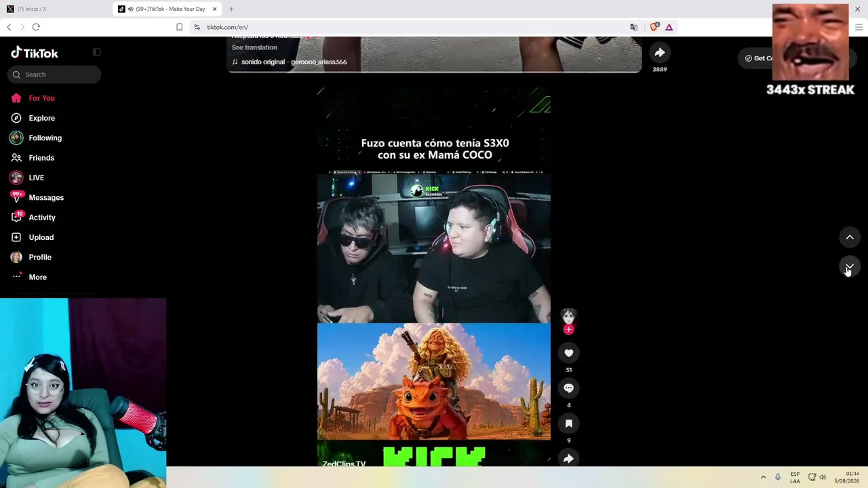868x488 pixels.
Task: Change the ESP LAA keyboard language
Action: [x=795, y=477]
